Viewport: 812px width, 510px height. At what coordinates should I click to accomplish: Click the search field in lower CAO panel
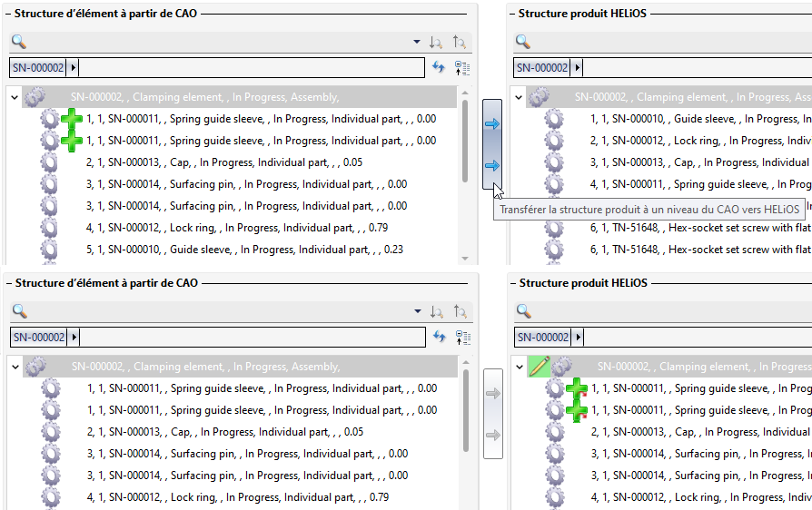coord(221,311)
